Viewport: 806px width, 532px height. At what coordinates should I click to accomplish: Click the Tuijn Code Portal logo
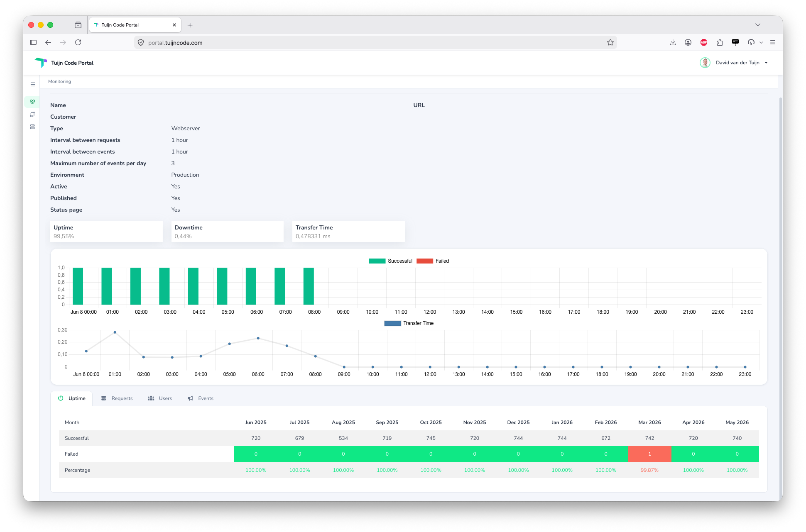click(41, 63)
